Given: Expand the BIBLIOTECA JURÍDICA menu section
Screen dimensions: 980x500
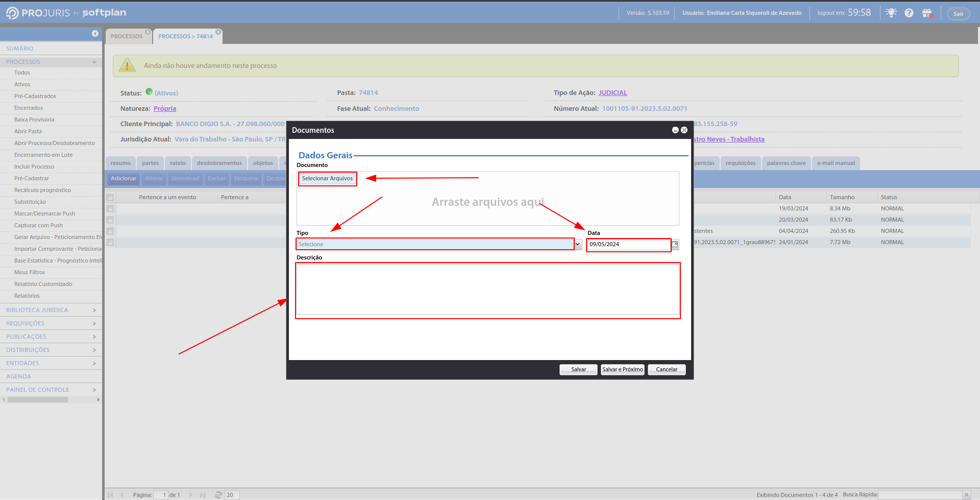Looking at the screenshot, I should point(51,310).
